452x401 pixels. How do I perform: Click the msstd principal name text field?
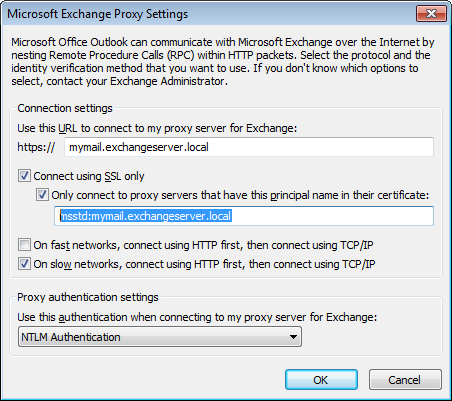pos(244,216)
